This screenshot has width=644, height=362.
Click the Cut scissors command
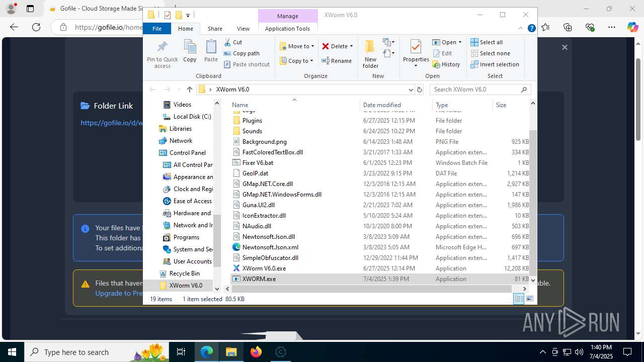pyautogui.click(x=233, y=42)
